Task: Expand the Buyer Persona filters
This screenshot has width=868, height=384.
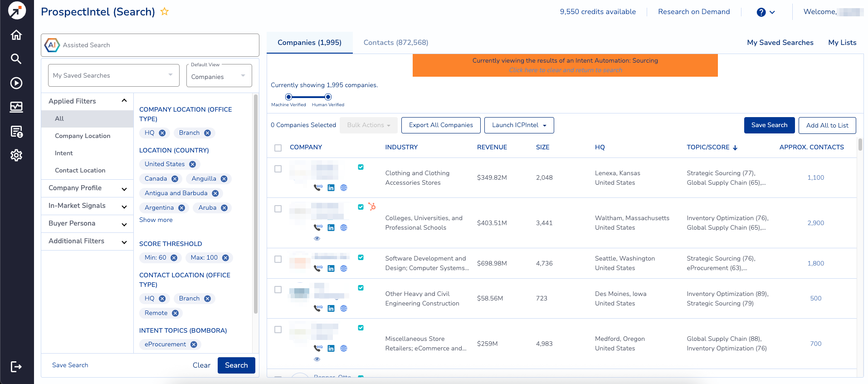Action: (x=124, y=224)
